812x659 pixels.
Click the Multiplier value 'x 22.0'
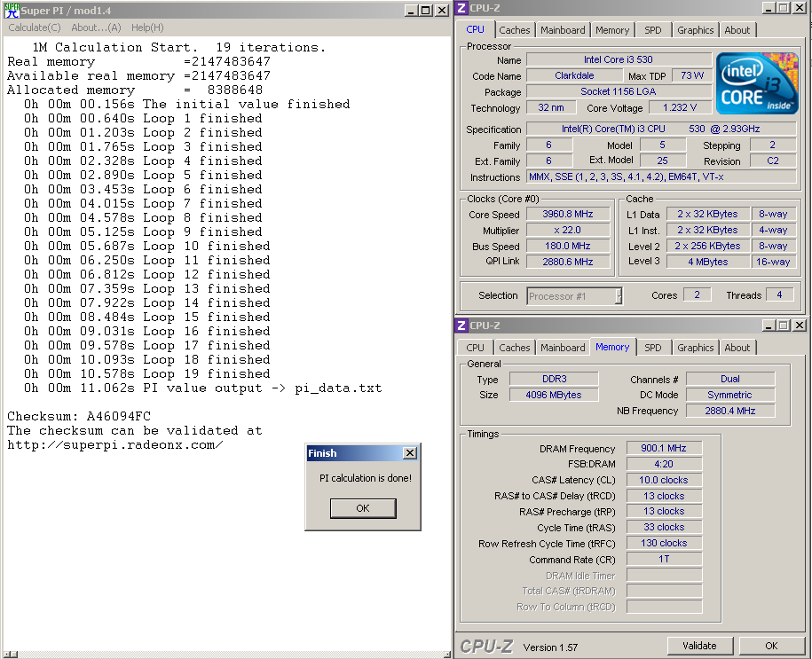point(568,230)
